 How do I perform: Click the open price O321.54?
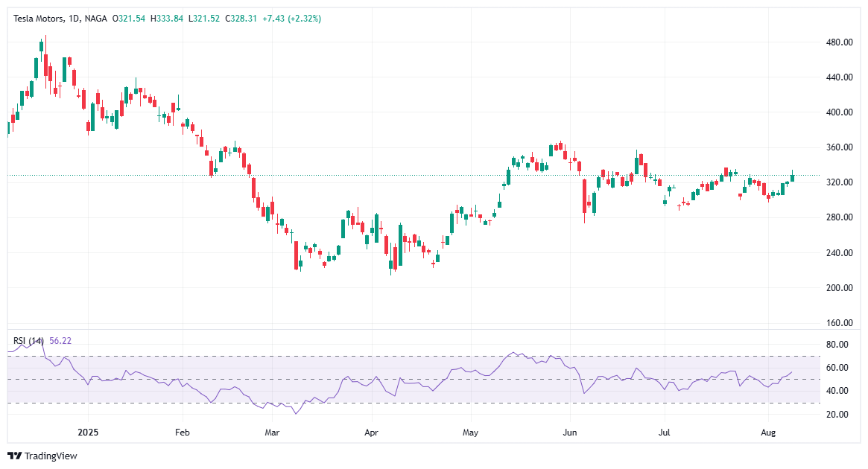128,15
